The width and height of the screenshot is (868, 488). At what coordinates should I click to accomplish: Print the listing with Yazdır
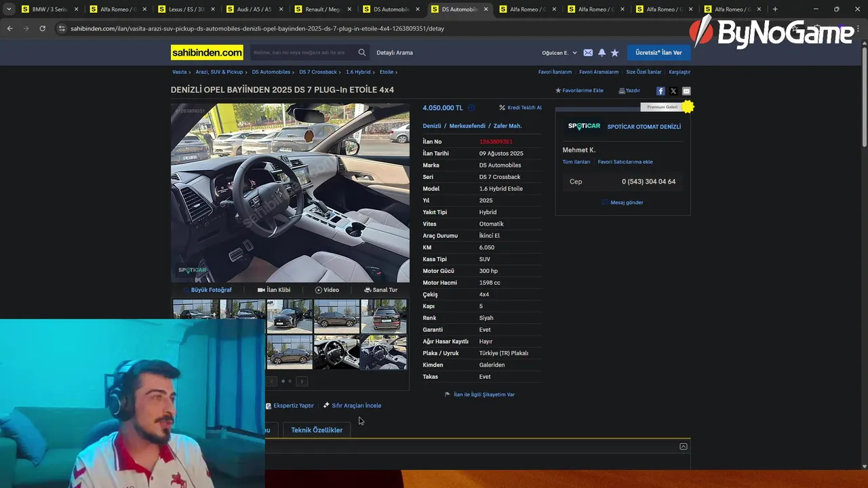(629, 91)
